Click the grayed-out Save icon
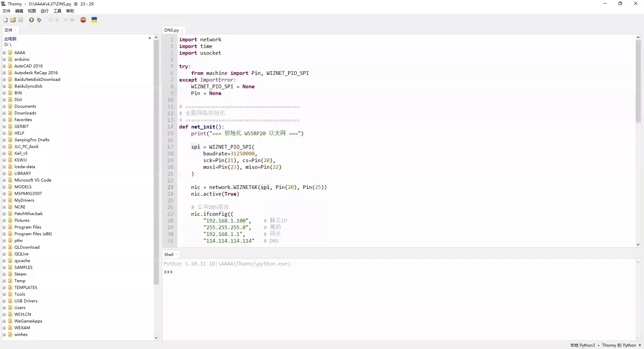 coord(21,20)
